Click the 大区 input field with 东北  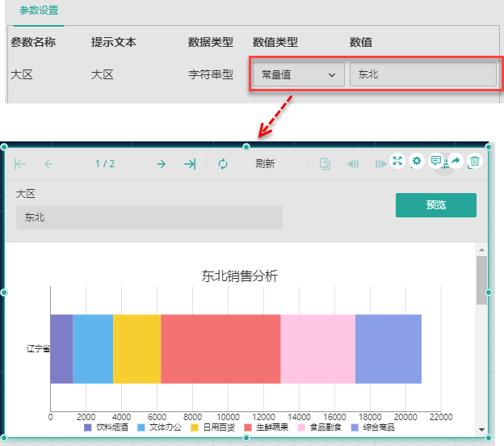(149, 217)
